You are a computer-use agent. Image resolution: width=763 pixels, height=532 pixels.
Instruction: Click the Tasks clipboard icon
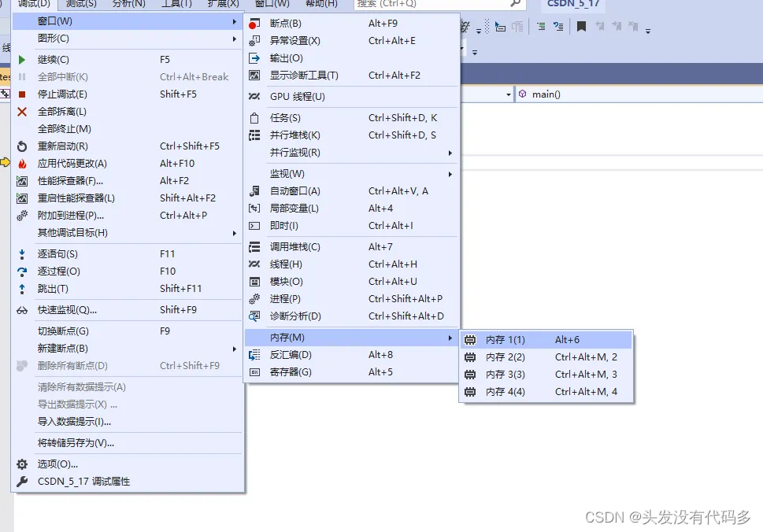[254, 118]
